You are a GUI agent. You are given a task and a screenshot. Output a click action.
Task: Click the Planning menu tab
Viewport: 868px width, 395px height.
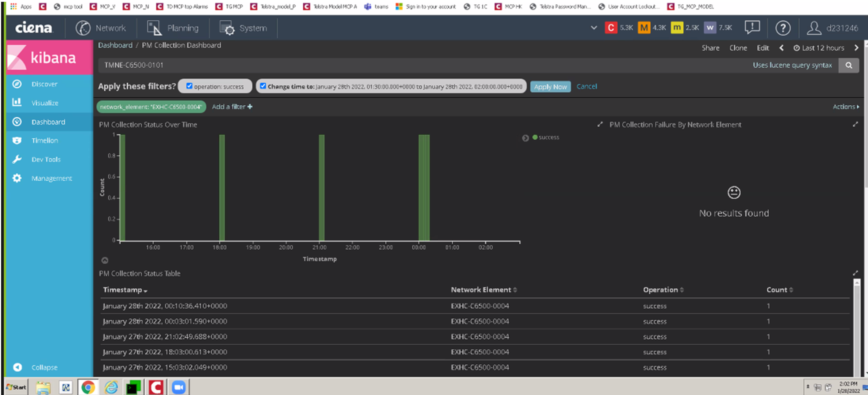(x=182, y=28)
